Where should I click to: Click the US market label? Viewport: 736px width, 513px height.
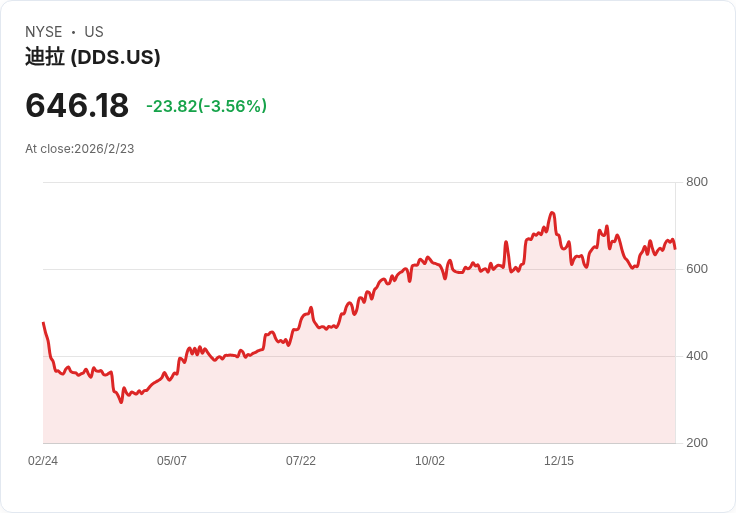point(94,32)
